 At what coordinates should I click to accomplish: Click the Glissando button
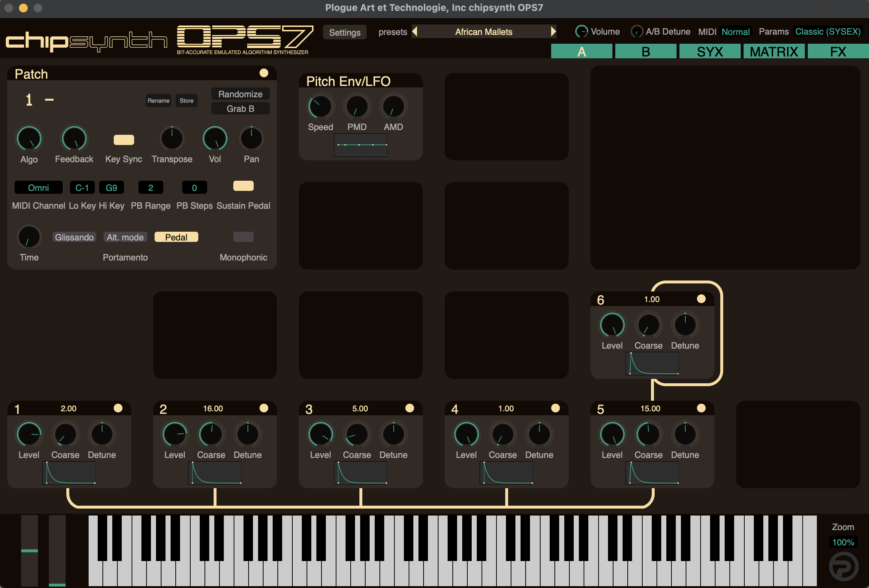74,237
